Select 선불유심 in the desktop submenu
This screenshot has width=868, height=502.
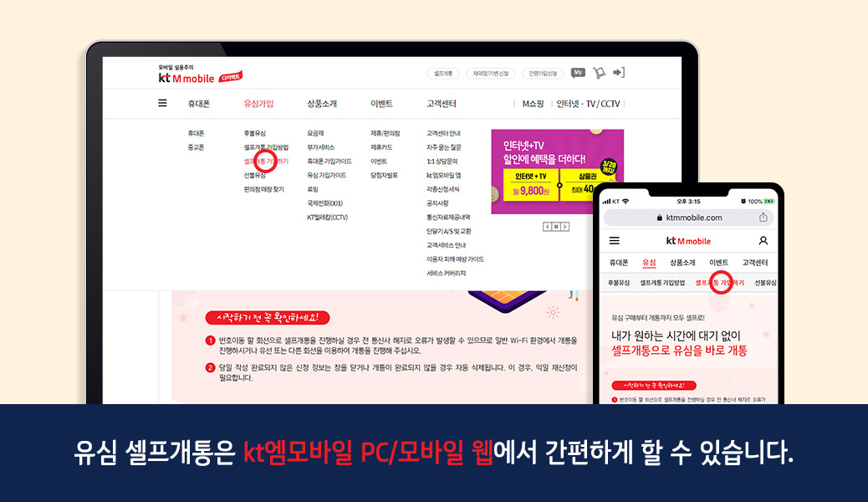[x=255, y=175]
